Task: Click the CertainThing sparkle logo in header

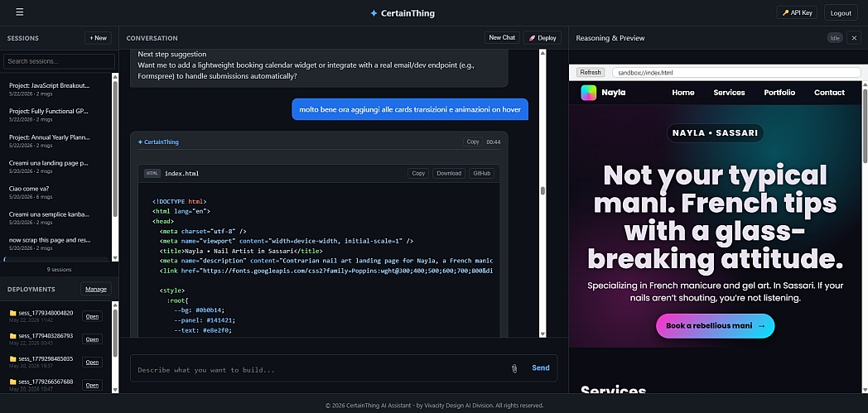Action: 374,13
